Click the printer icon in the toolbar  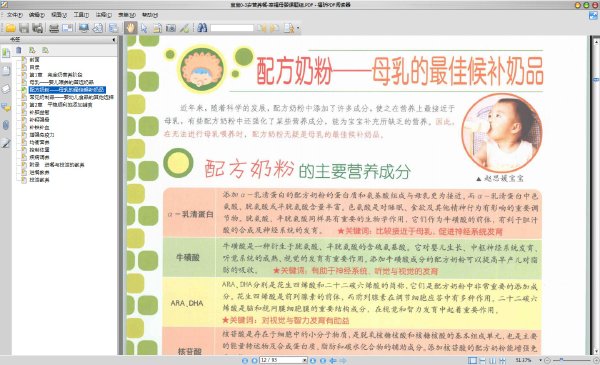(54, 28)
